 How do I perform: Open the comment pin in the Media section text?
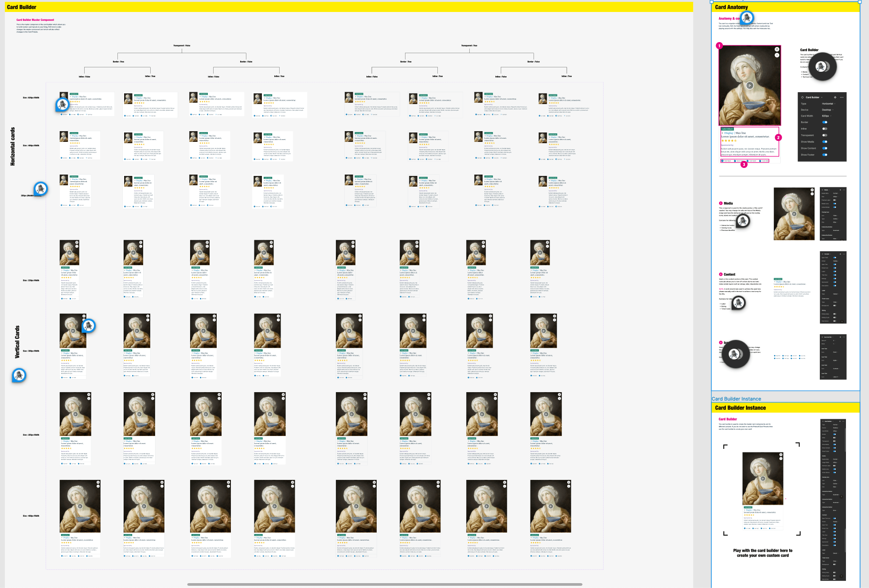pyautogui.click(x=743, y=220)
